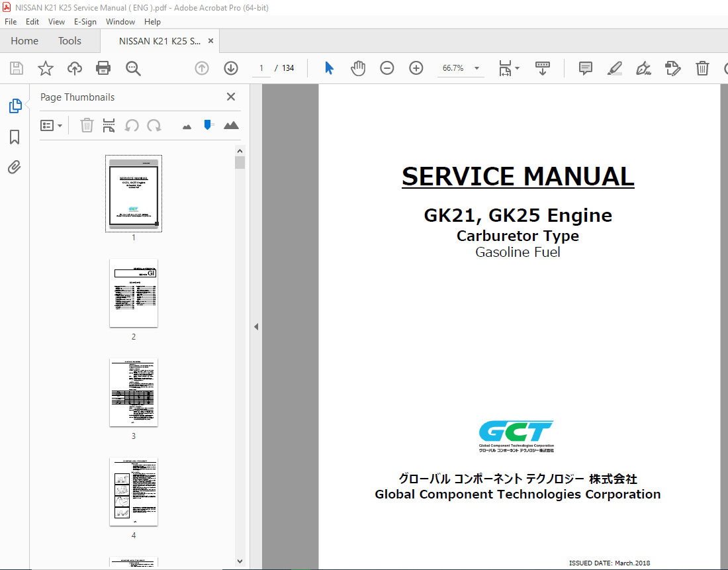Viewport: 728px width, 570px height.
Task: Click the Carburetor Type text
Action: pyautogui.click(x=518, y=236)
